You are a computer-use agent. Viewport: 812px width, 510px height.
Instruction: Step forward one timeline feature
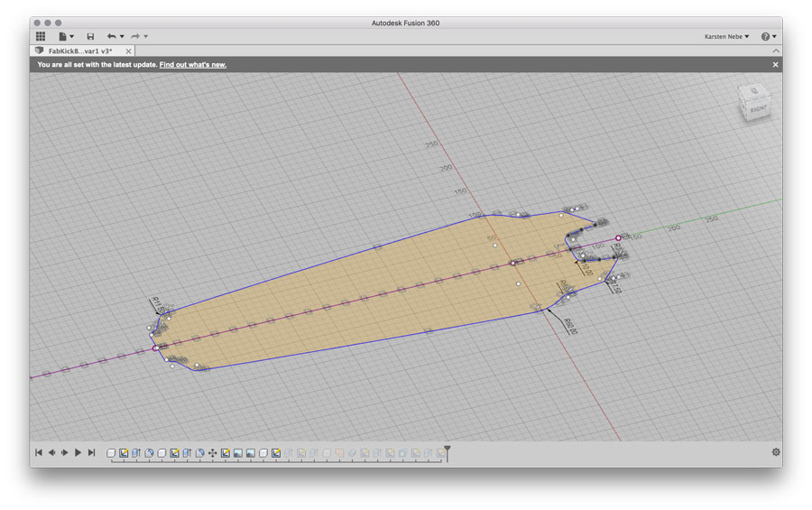65,452
